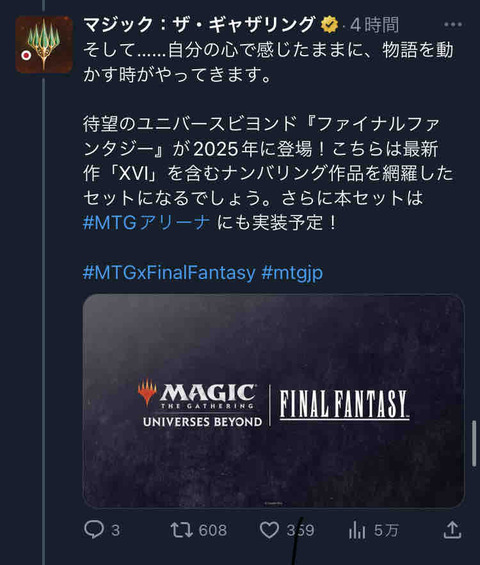Open the three-dot more options menu
This screenshot has width=480, height=565.
(x=453, y=25)
